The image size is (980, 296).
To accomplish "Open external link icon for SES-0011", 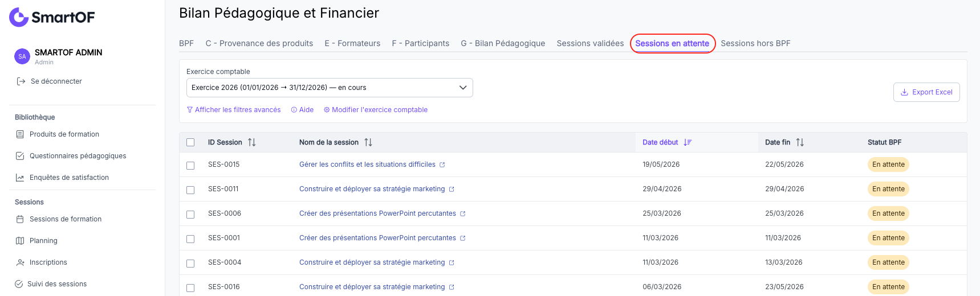I will (x=452, y=190).
